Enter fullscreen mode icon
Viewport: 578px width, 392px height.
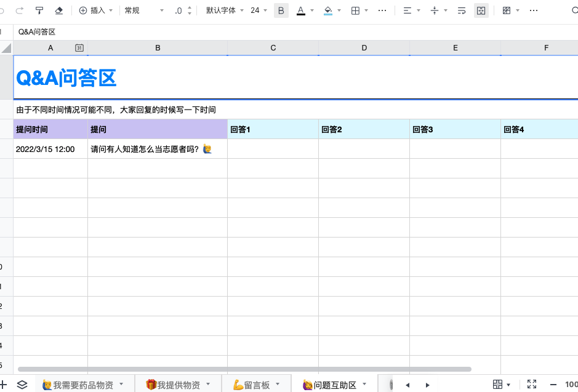pyautogui.click(x=532, y=385)
